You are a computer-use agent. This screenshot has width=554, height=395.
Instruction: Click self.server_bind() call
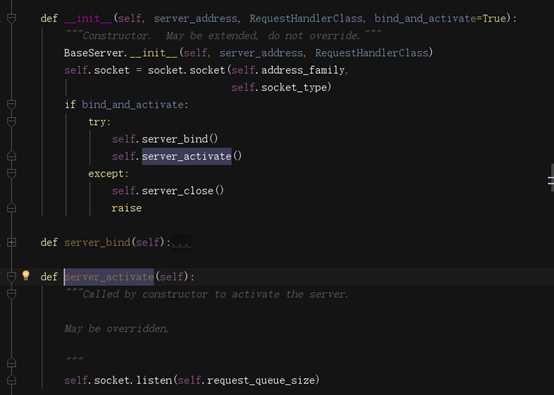(165, 139)
